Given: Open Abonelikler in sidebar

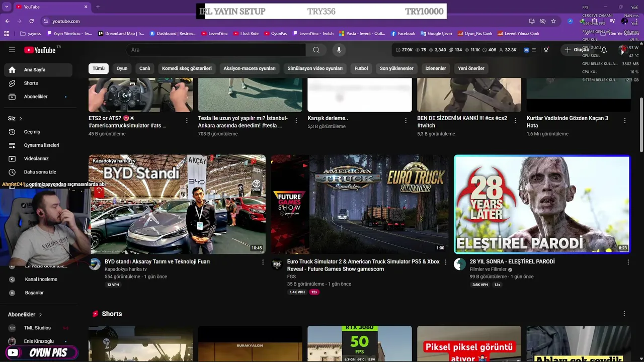Looking at the screenshot, I should click(38, 97).
